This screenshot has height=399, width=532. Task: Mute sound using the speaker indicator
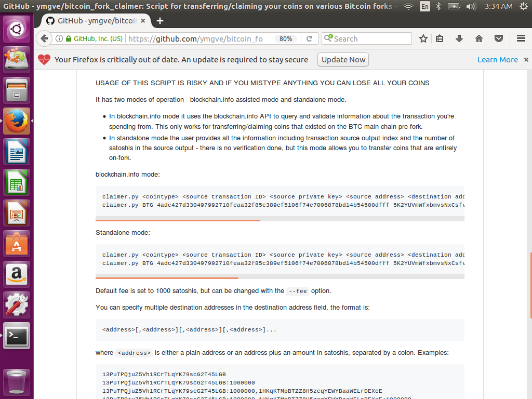point(470,6)
